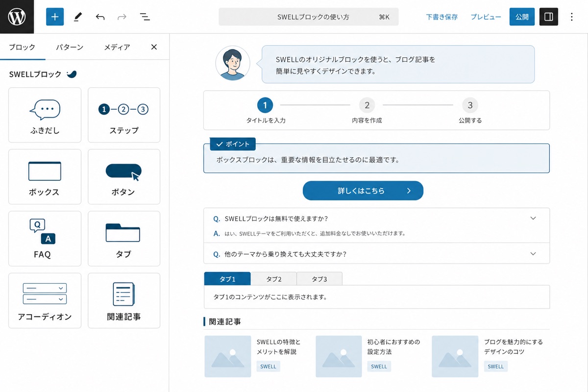588x392 pixels.
Task: Insert the FAQ block
Action: [45, 239]
